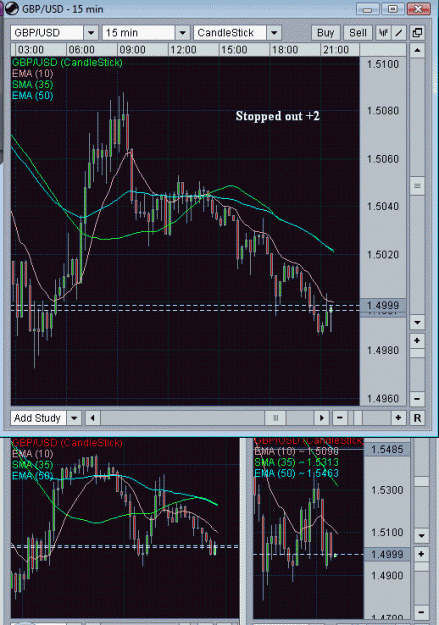Viewport: 439px width, 625px height.
Task: Click the 1.5100 price axis label
Action: pyautogui.click(x=383, y=65)
